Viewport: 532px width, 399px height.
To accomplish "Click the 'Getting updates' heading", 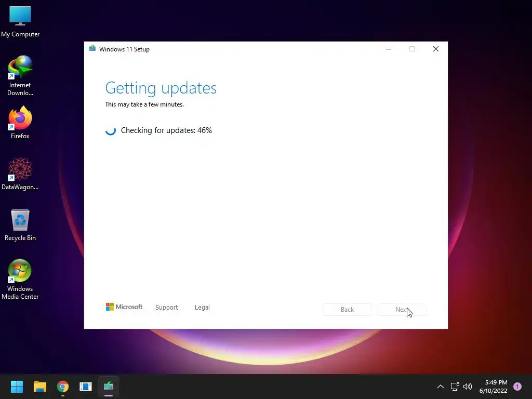I will tap(161, 88).
